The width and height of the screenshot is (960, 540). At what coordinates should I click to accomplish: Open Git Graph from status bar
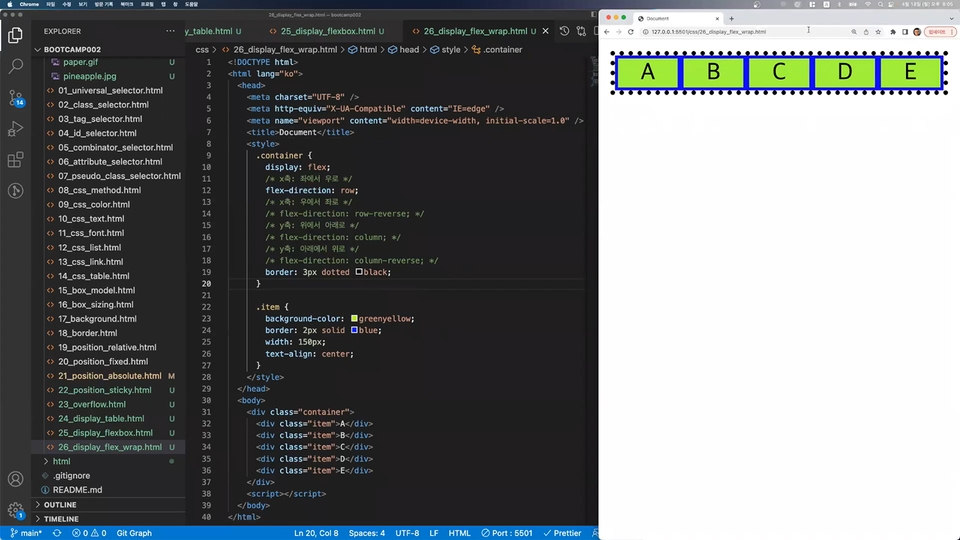pyautogui.click(x=134, y=533)
